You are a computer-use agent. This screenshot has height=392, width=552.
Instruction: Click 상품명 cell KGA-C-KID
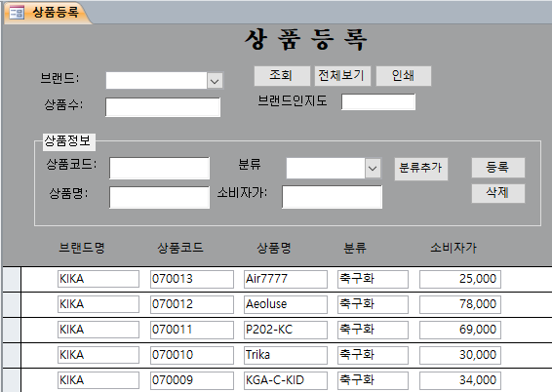(286, 380)
